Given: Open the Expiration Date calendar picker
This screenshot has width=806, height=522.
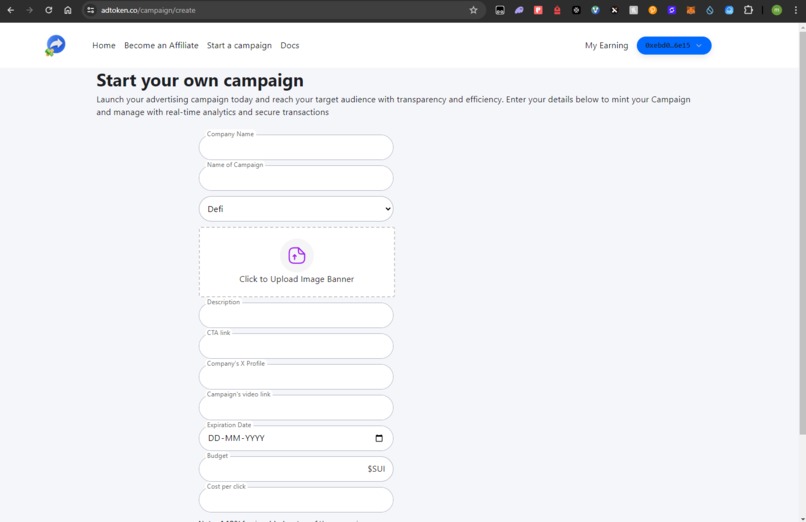Looking at the screenshot, I should [x=379, y=438].
